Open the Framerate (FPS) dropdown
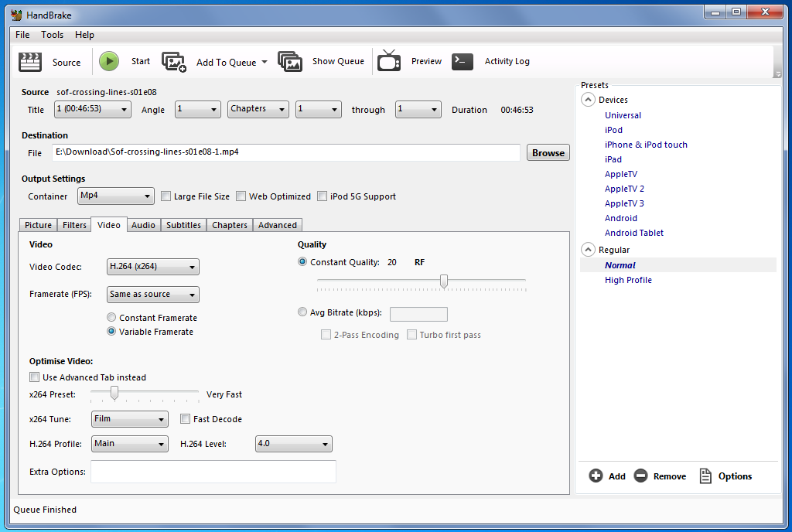The width and height of the screenshot is (792, 532). tap(153, 295)
